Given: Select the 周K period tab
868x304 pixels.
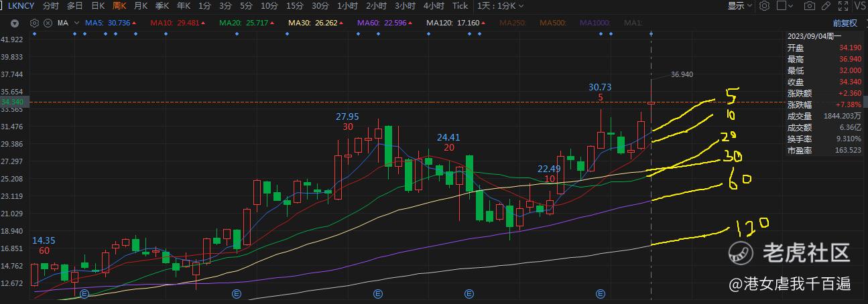Looking at the screenshot, I should [x=119, y=6].
